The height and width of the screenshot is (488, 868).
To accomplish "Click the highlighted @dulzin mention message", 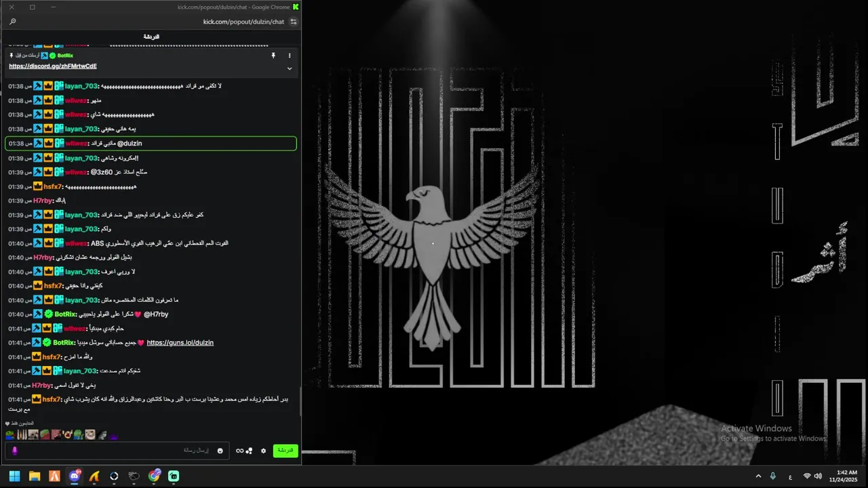I will (151, 144).
